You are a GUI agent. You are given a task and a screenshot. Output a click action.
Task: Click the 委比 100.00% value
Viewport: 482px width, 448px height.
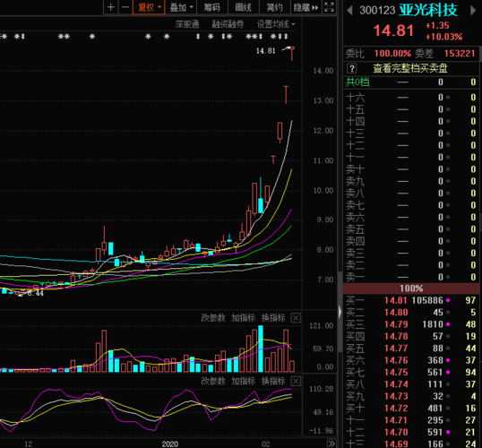point(392,54)
